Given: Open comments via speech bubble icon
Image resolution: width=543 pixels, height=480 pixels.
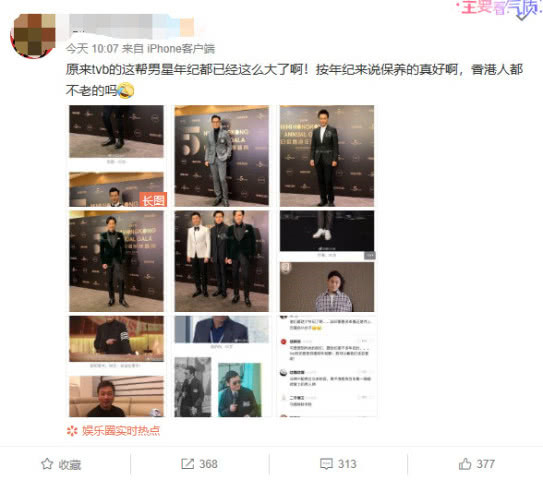Looking at the screenshot, I should [326, 464].
